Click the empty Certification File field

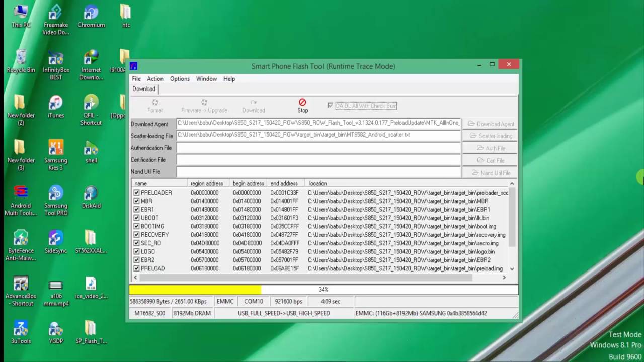pos(318,160)
